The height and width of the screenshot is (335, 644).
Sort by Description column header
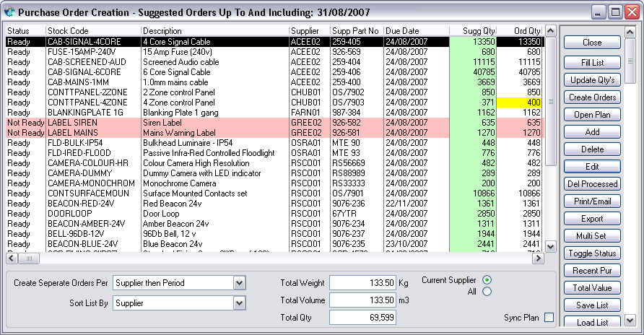point(215,31)
